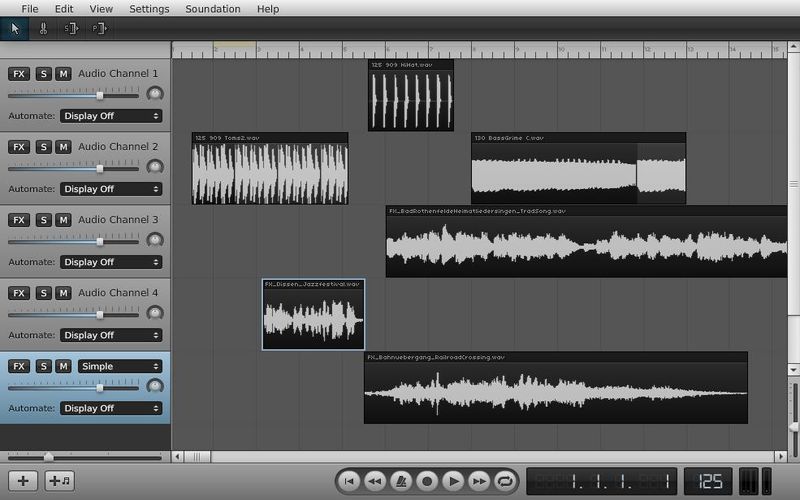Image resolution: width=800 pixels, height=500 pixels.
Task: Open Automate dropdown for Audio Channel 2
Action: (111, 189)
